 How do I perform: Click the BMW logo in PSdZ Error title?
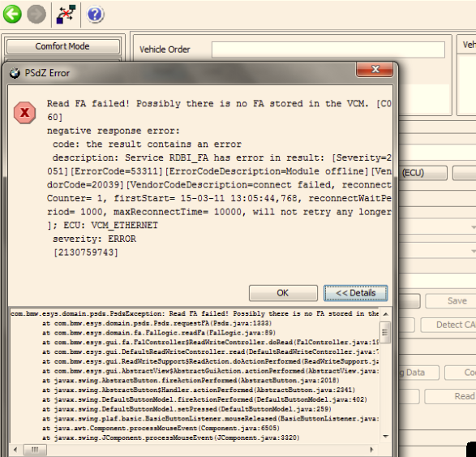click(15, 73)
